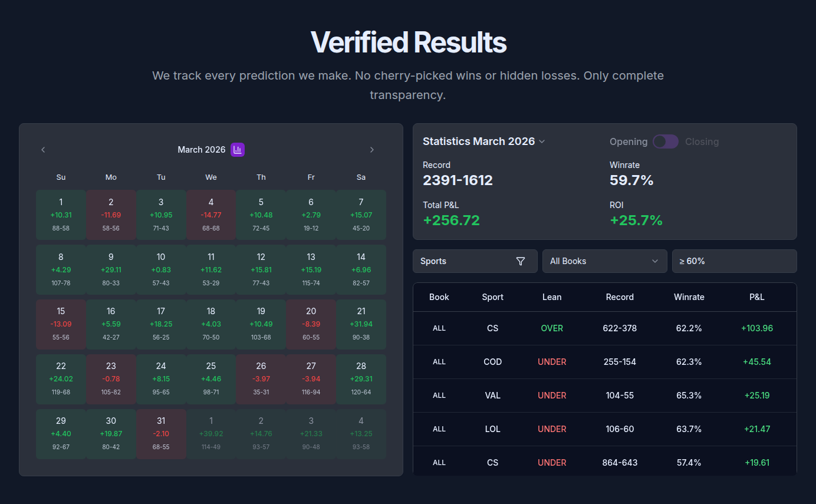Select the previous month chevron arrow
Screen dimensions: 816x504
(43, 150)
